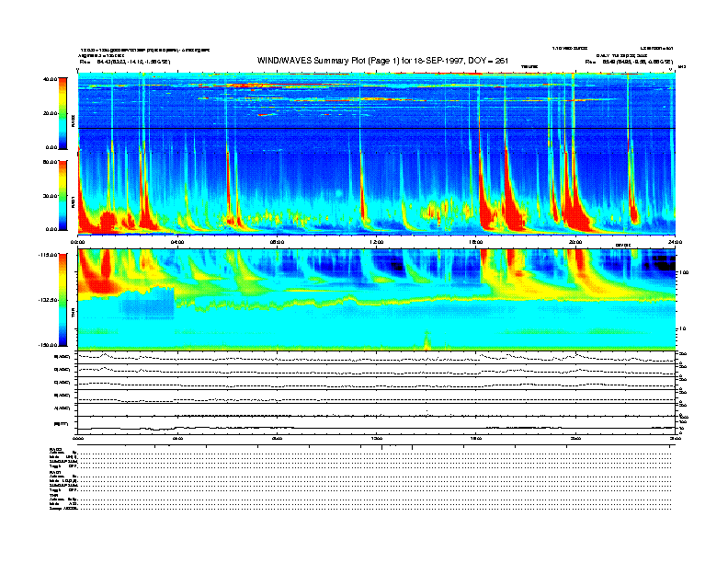Click the -132.50 label on TNR color scale
This screenshot has width=728, height=563.
tap(48, 300)
